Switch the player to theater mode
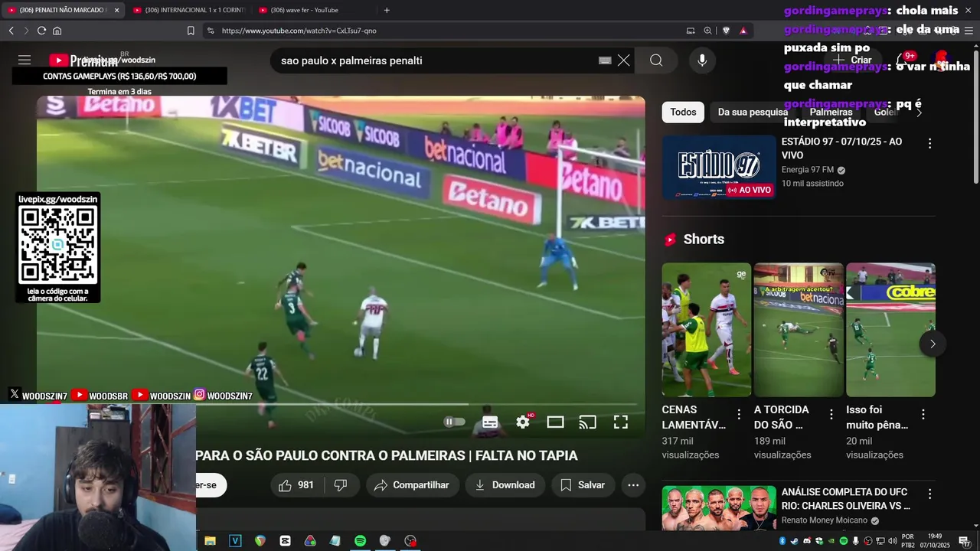The width and height of the screenshot is (980, 551). [555, 422]
